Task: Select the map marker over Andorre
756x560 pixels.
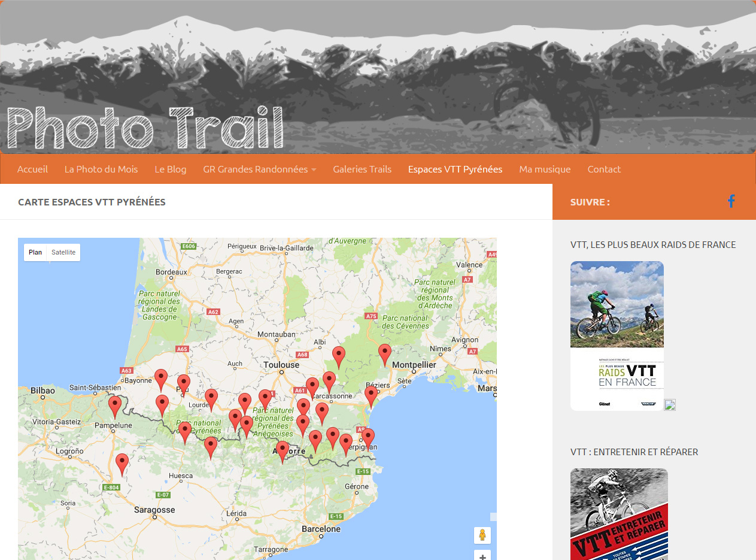Action: tap(283, 453)
